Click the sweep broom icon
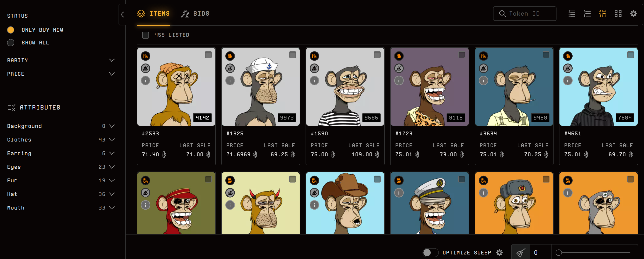This screenshot has width=644, height=259. pyautogui.click(x=520, y=252)
